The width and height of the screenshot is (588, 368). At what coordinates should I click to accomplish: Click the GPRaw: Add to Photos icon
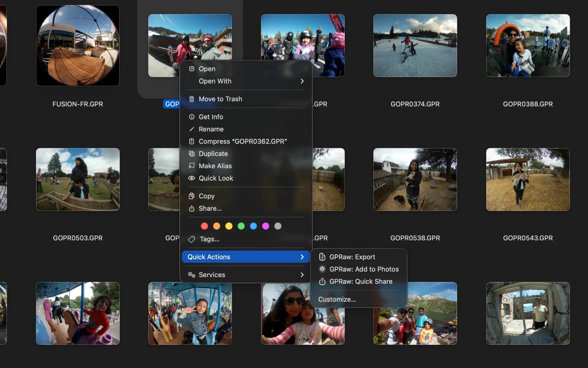pos(322,269)
